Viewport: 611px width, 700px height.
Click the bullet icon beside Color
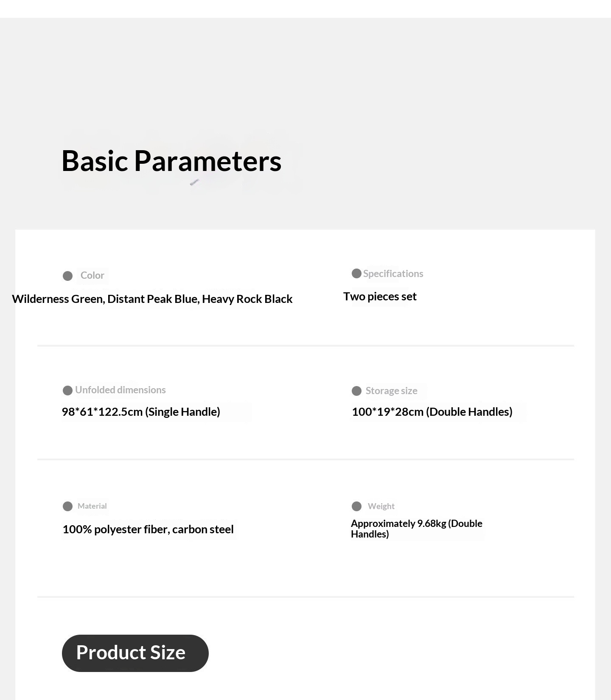point(67,276)
